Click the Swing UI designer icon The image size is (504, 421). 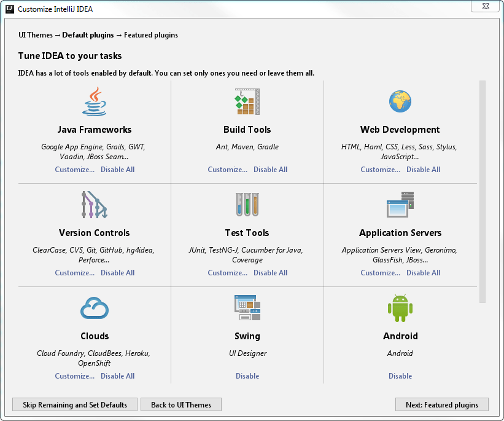click(247, 308)
